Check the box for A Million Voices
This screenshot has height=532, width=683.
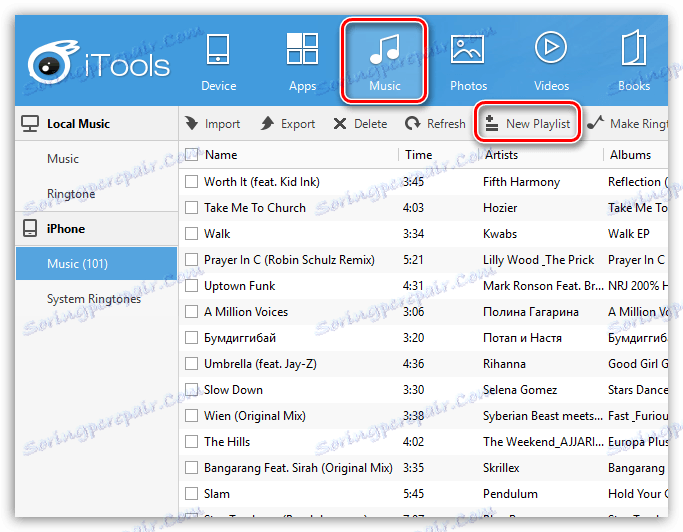pyautogui.click(x=191, y=312)
